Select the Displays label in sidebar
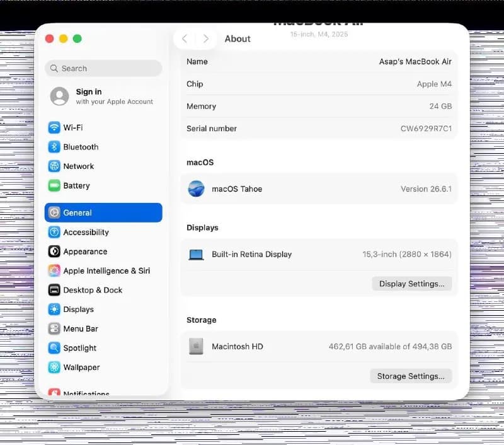This screenshot has height=445, width=504. click(x=78, y=309)
